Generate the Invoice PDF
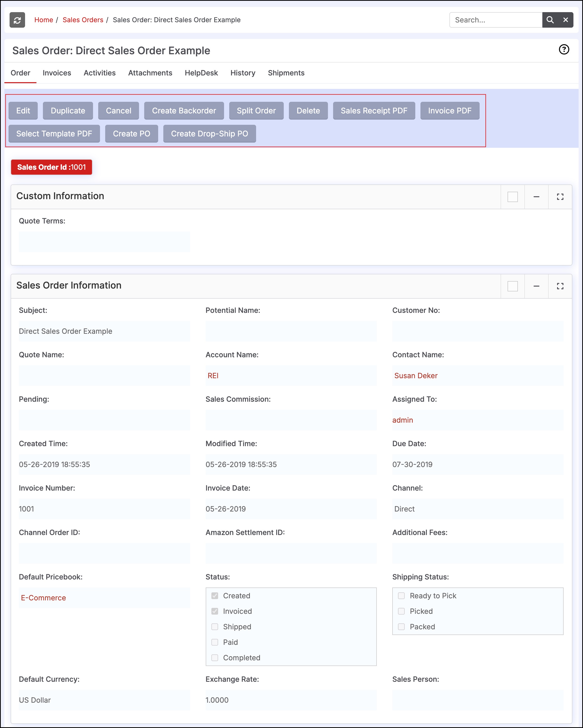Image resolution: width=583 pixels, height=728 pixels. click(x=450, y=111)
